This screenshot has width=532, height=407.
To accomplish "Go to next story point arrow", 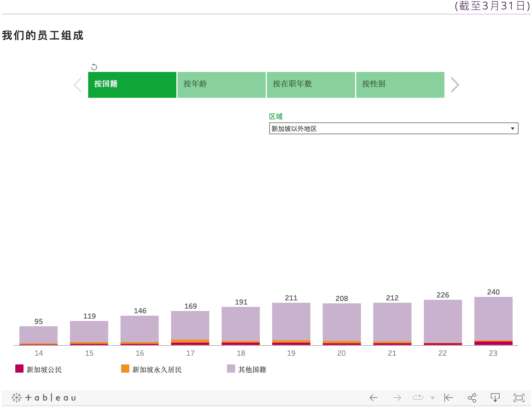I will click(x=455, y=85).
